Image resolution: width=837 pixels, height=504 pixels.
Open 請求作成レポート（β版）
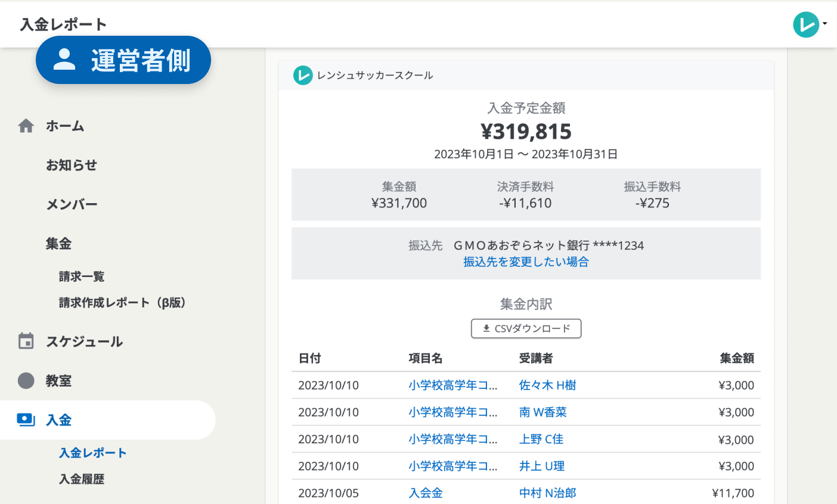tap(122, 303)
